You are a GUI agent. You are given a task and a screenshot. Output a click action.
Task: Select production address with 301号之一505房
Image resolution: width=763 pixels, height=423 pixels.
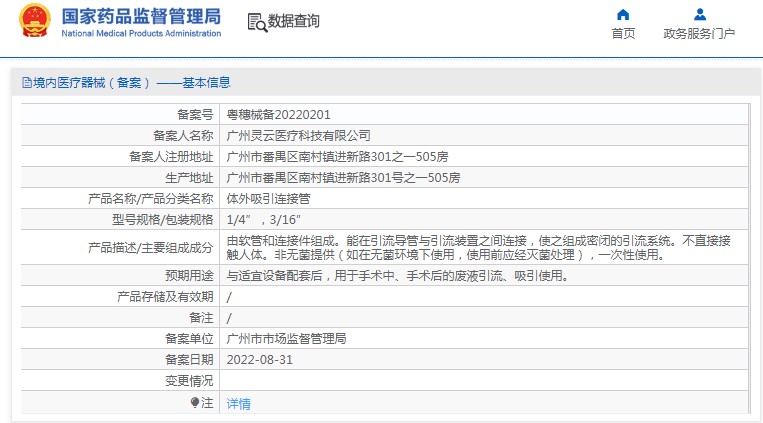(x=343, y=178)
